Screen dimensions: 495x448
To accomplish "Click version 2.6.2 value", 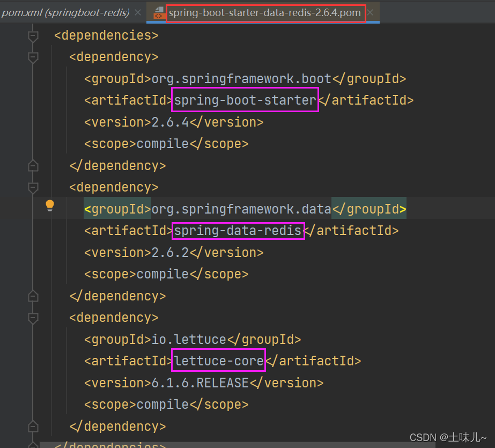I will pos(170,253).
